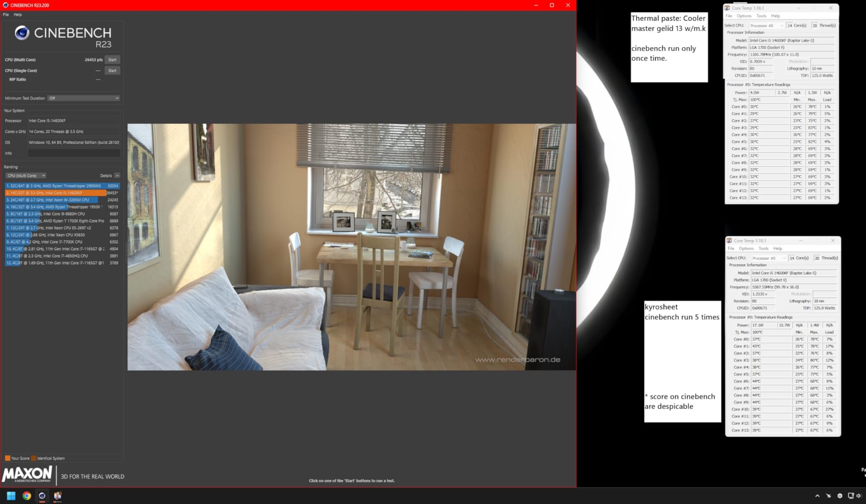Open Cinebench Help menu
The image size is (866, 504).
(x=18, y=14)
